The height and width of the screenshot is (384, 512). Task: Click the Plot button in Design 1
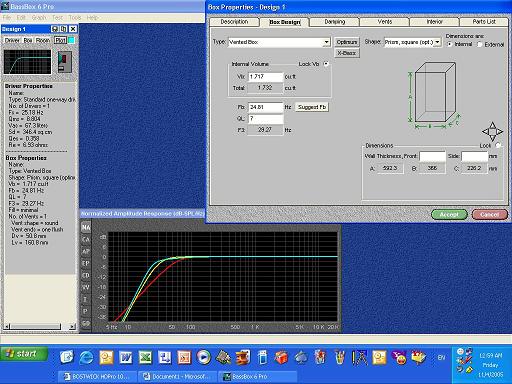tap(60, 40)
